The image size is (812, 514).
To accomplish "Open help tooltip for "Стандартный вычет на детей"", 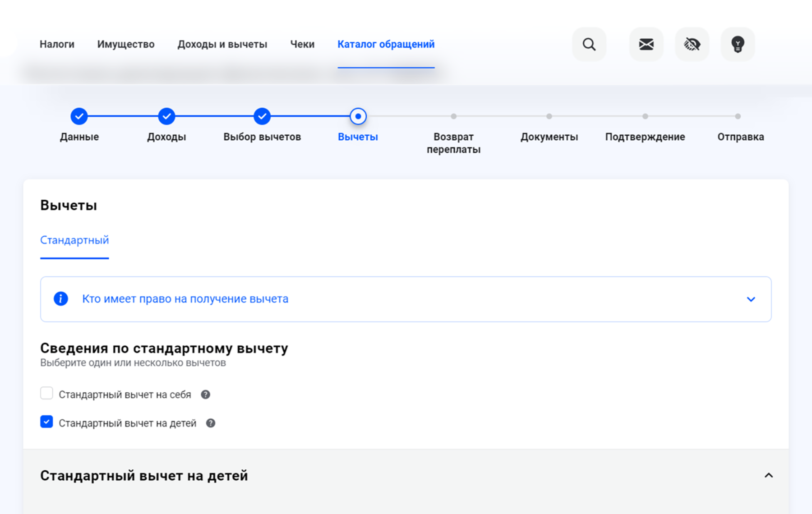I will [x=211, y=423].
